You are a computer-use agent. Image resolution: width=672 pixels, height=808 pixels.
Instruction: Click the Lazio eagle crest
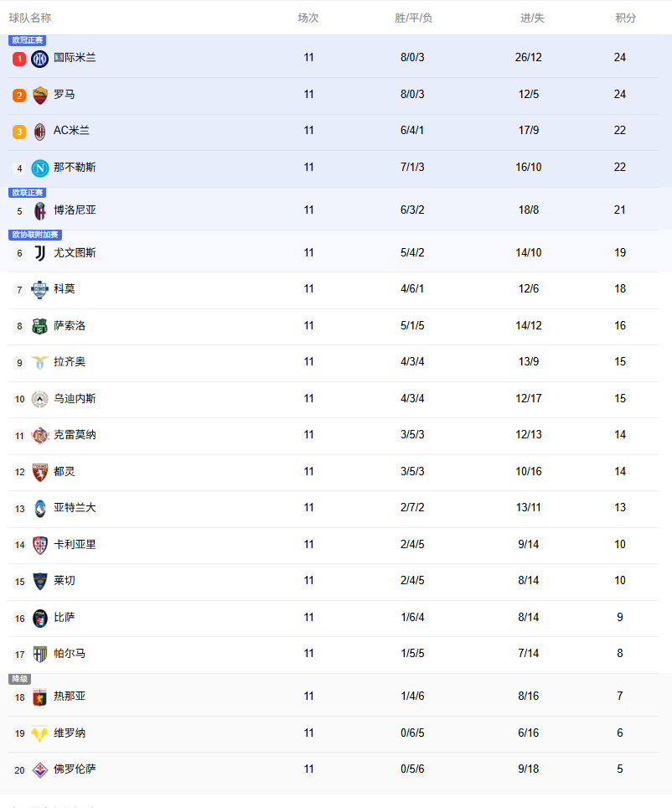(40, 363)
